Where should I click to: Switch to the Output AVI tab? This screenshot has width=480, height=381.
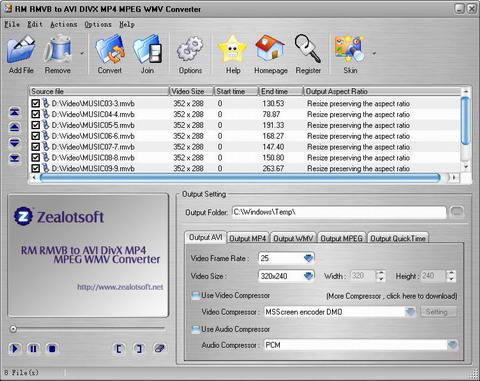coord(205,237)
